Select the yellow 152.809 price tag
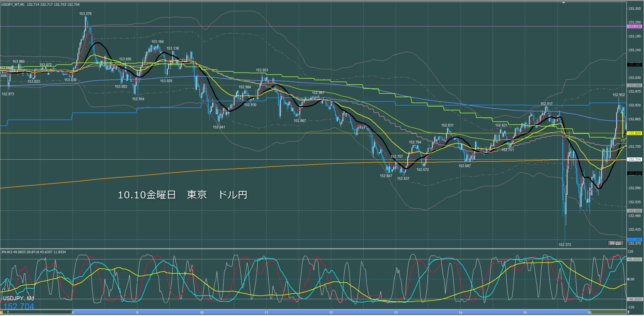This screenshot has height=316, width=644. point(634,133)
